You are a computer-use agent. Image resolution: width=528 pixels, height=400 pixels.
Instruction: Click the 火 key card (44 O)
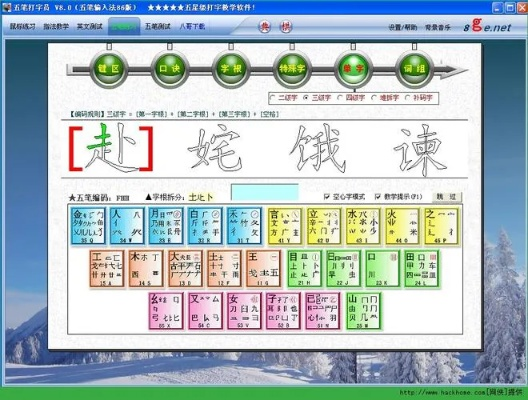402,226
